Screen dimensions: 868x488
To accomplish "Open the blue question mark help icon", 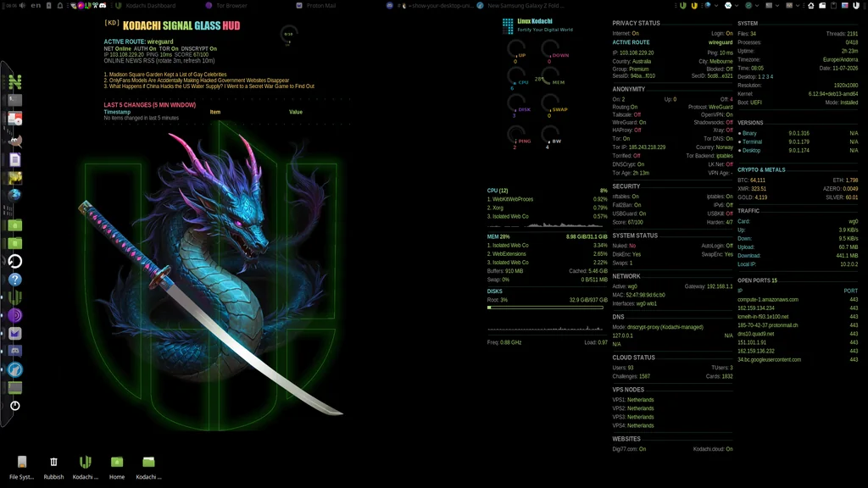I will [x=15, y=280].
